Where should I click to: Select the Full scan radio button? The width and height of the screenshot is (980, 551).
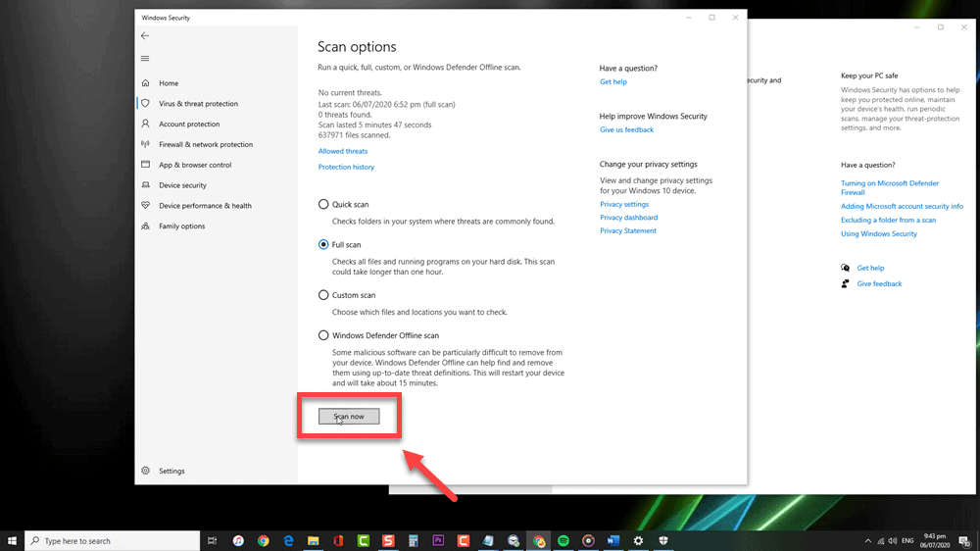(323, 244)
